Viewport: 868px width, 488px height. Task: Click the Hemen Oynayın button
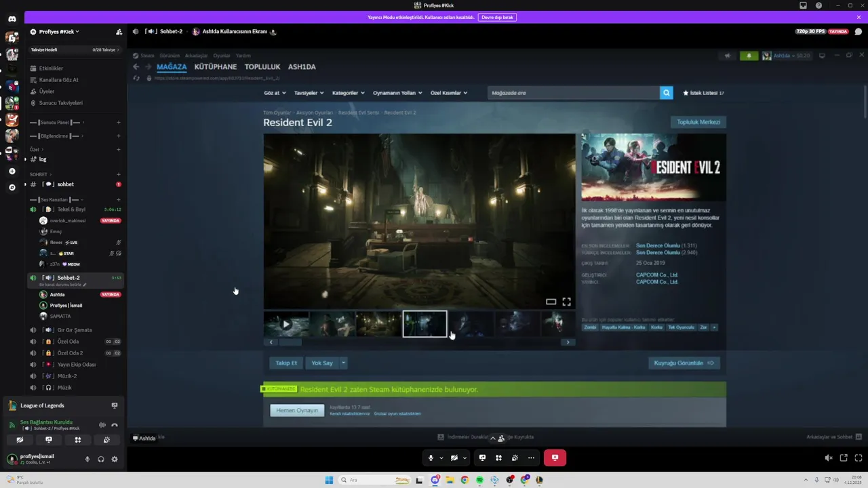[x=297, y=410]
